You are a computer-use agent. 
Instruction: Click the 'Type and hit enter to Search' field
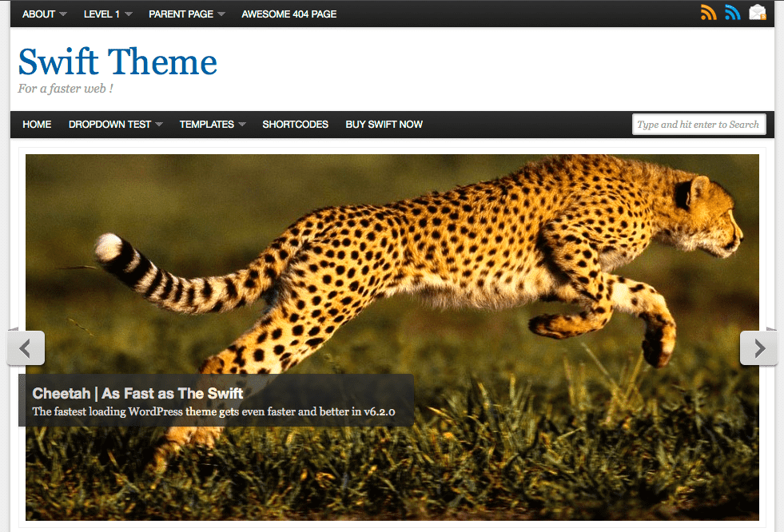pyautogui.click(x=698, y=125)
